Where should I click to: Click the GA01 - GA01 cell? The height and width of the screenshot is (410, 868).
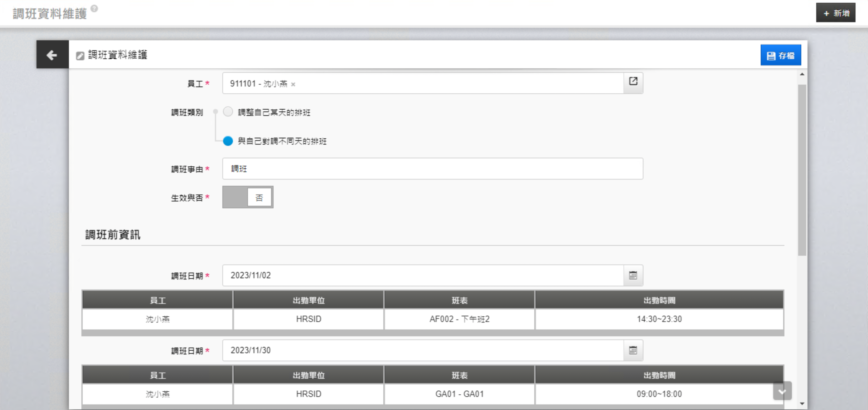pyautogui.click(x=459, y=394)
